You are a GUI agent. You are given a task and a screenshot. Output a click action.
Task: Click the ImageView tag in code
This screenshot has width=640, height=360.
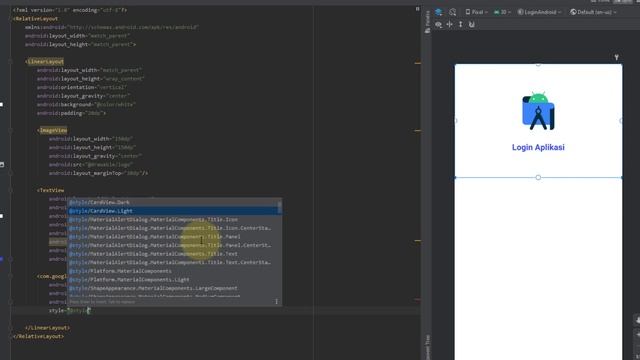[52, 130]
